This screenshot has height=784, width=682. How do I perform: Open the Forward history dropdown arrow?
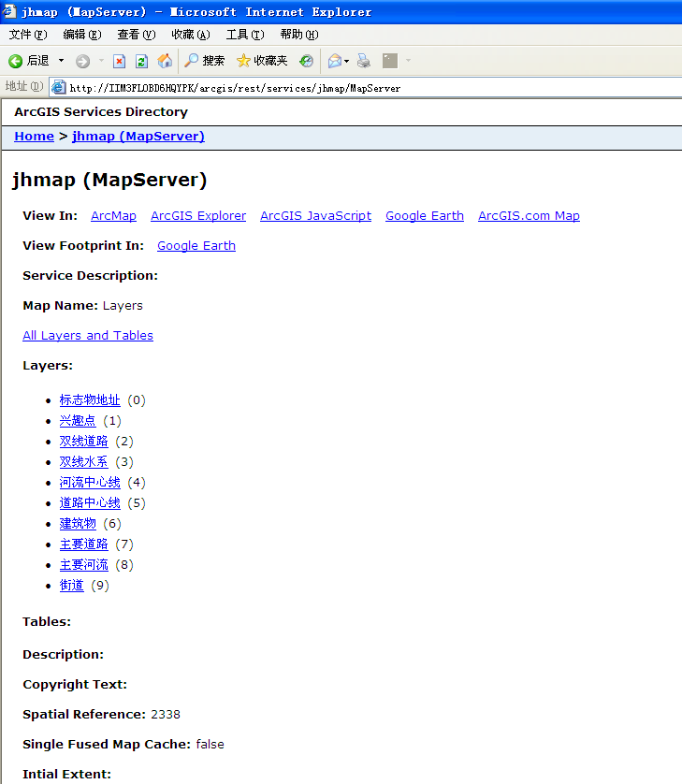[x=101, y=61]
